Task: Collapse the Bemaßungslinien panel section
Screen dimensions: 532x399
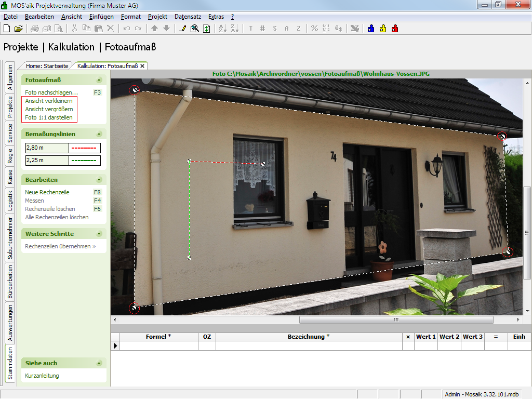Action: click(x=99, y=134)
